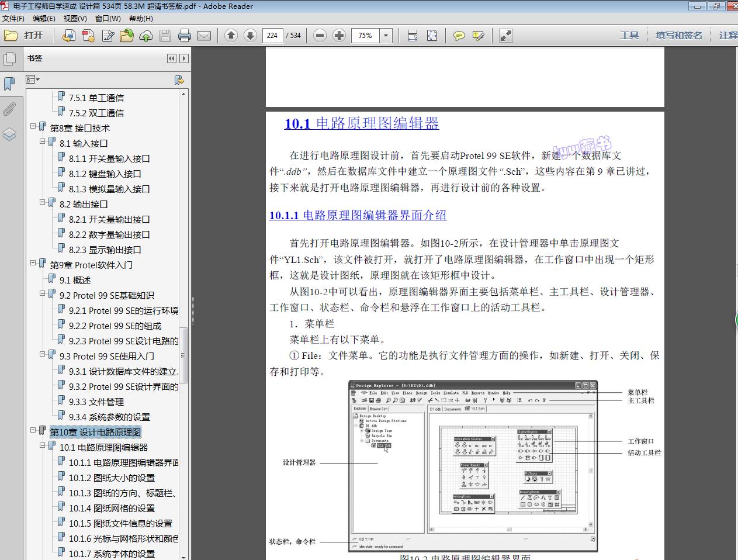
Task: Open the 帮助(H) menu
Action: [141, 18]
